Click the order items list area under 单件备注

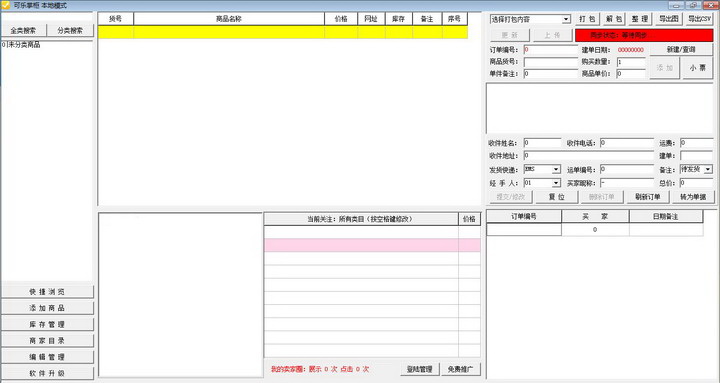point(600,108)
